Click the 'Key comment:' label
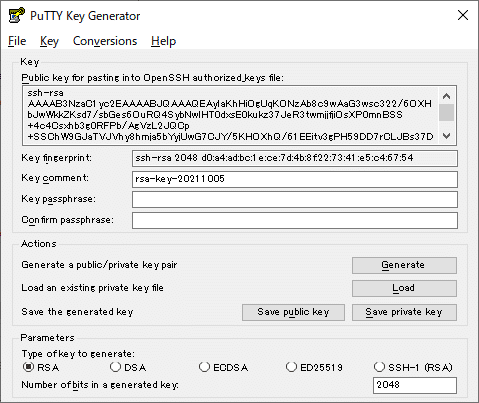 click(55, 178)
